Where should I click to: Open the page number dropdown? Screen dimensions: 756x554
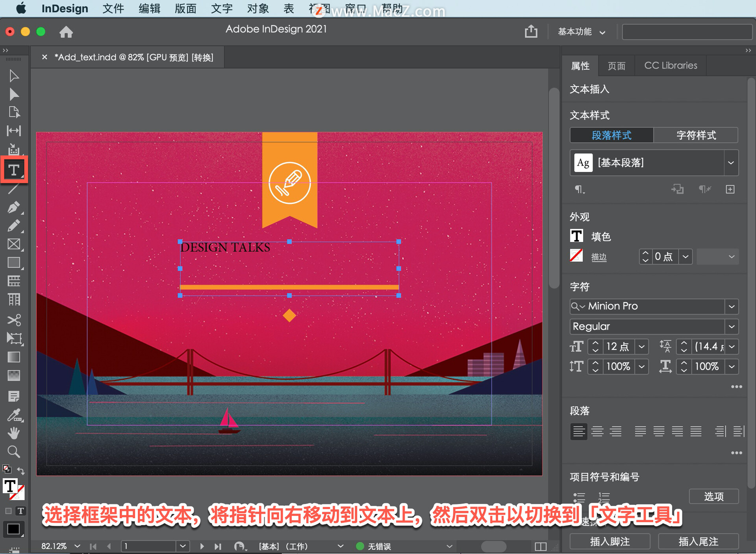point(183,546)
